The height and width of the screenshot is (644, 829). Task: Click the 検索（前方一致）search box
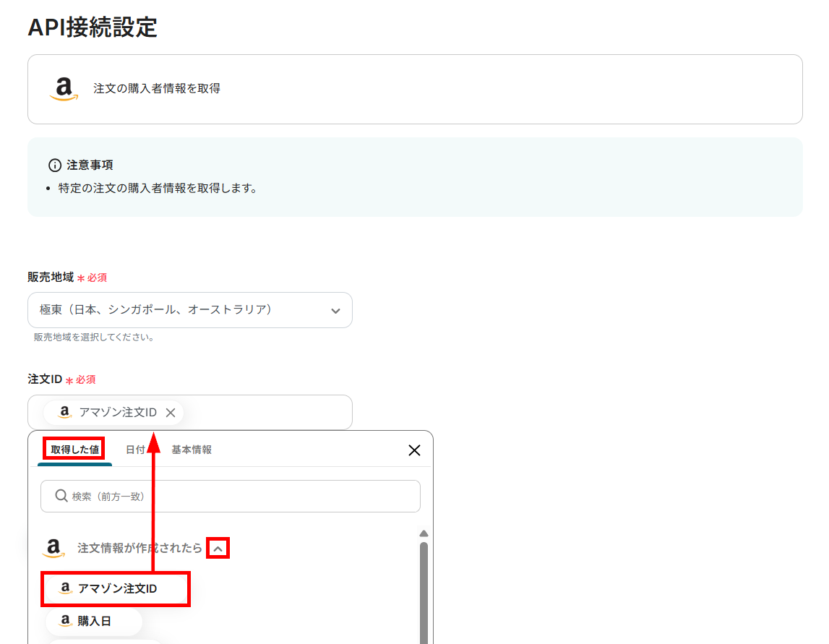coord(231,496)
